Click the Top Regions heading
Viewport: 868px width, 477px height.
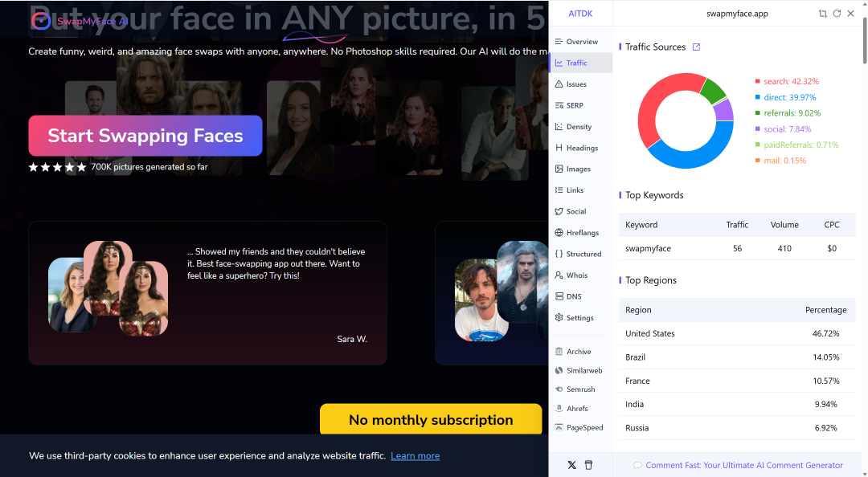coord(650,280)
